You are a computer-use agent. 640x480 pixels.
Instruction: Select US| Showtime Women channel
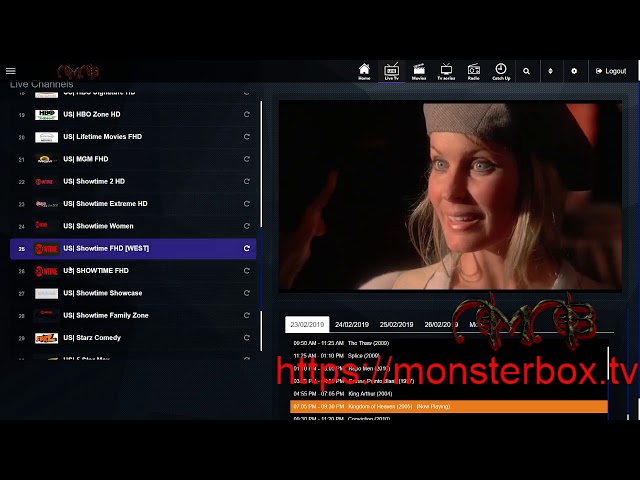point(133,226)
